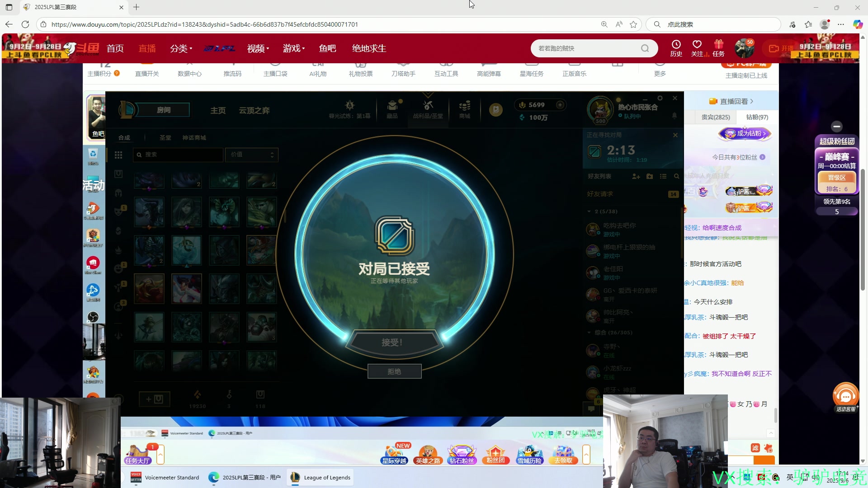868x488 pixels.
Task: Open the 游戏 dropdown in Douyu nav
Action: [x=294, y=48]
